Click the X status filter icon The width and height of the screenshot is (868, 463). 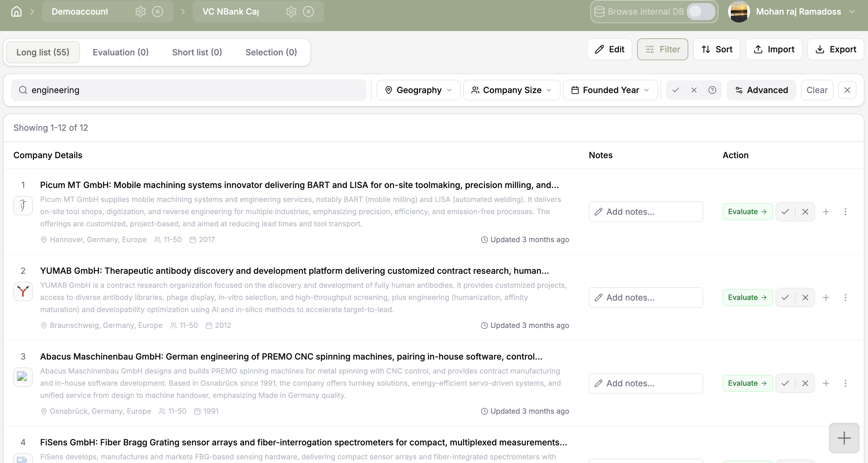pos(694,90)
